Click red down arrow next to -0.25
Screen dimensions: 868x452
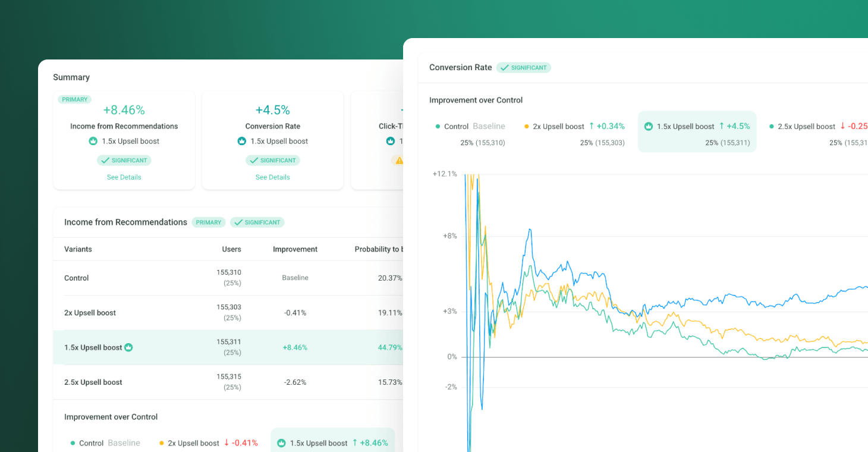point(842,126)
